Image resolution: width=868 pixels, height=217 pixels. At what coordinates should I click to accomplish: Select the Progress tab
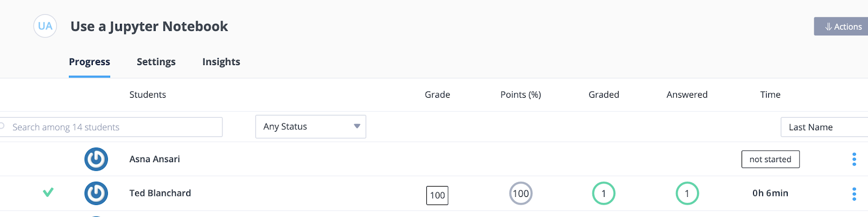[90, 62]
